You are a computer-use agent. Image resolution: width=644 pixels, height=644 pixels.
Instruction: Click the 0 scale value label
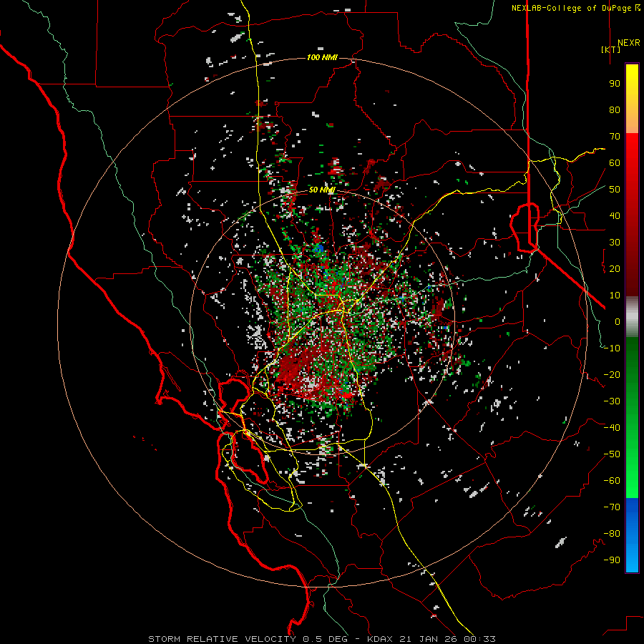tap(618, 322)
